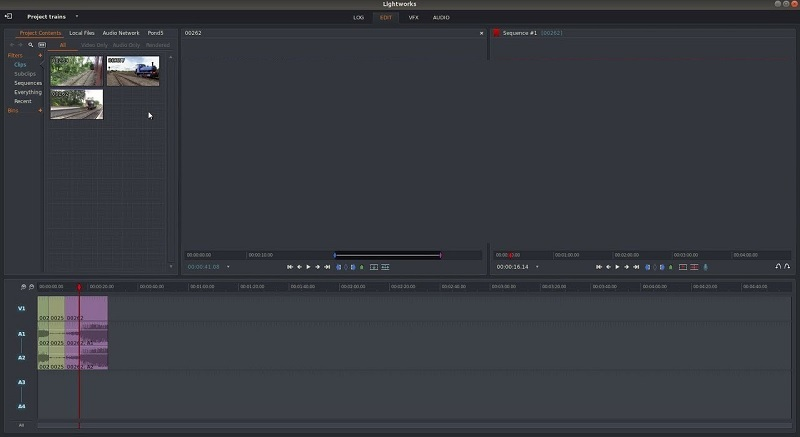Select the Sequences filter
Image resolution: width=800 pixels, height=437 pixels.
28,83
